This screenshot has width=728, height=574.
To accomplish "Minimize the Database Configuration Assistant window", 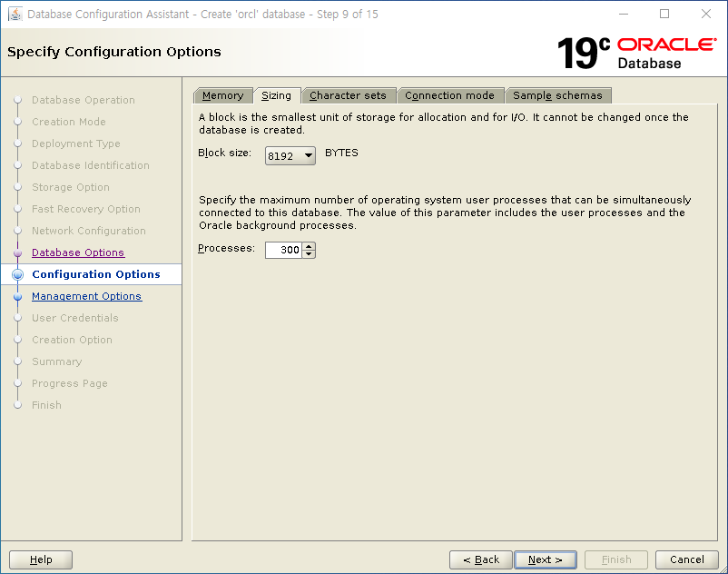I will click(x=624, y=14).
